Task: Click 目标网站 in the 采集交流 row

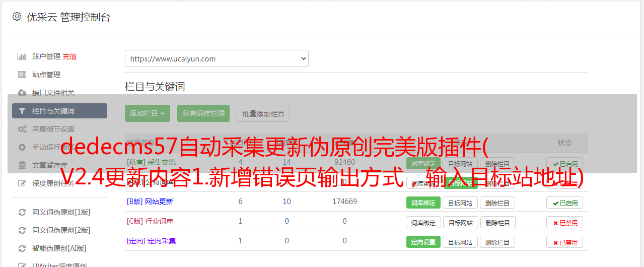Action: pyautogui.click(x=460, y=163)
